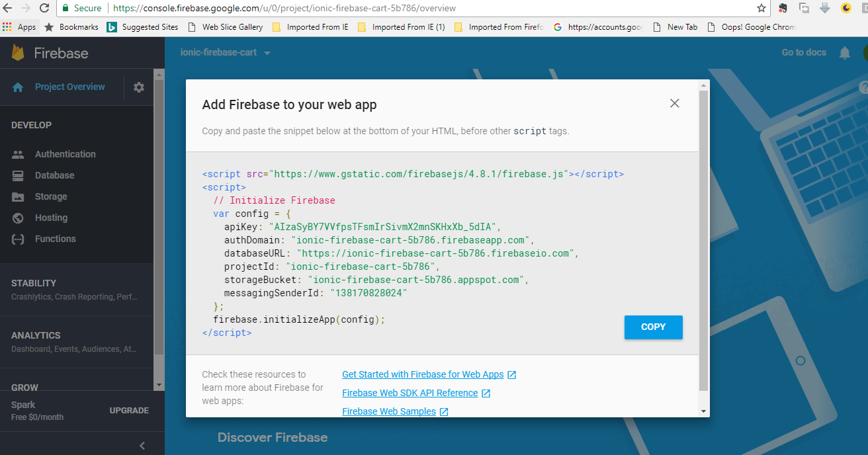Open project settings gear icon
This screenshot has width=868, height=455.
pyautogui.click(x=139, y=87)
